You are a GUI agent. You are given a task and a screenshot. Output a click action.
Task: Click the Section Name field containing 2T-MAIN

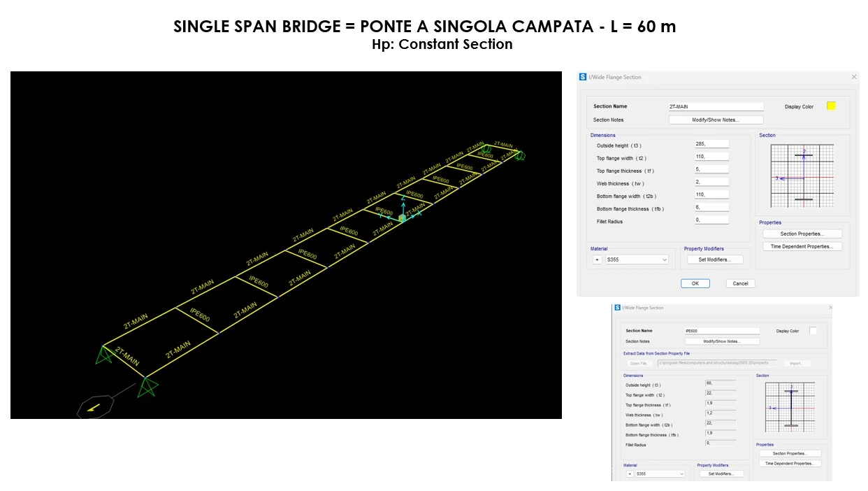pyautogui.click(x=716, y=107)
